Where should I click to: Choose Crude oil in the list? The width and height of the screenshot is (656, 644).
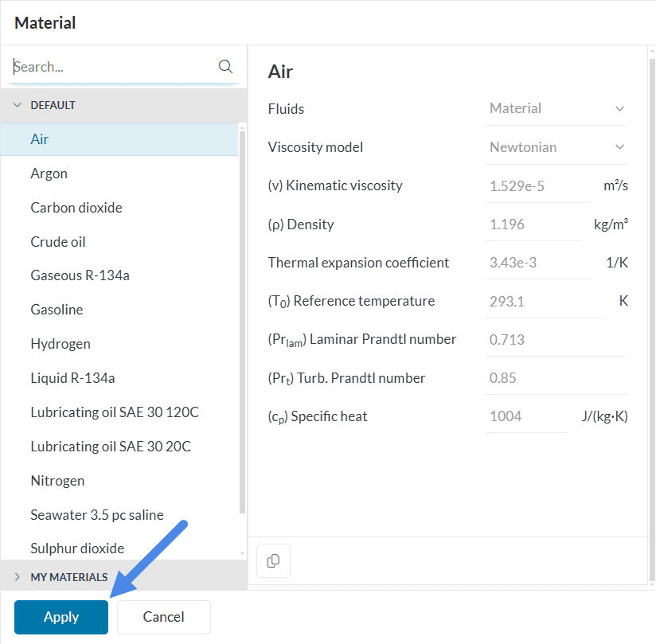click(x=58, y=242)
